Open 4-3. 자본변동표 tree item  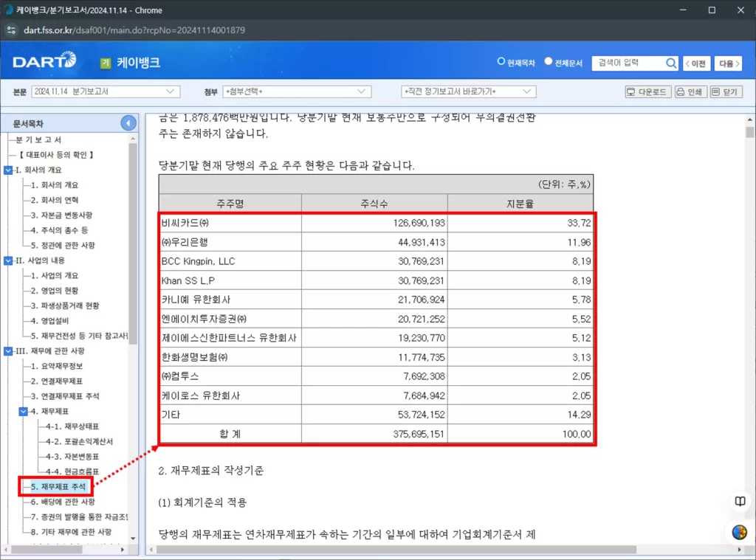click(72, 457)
